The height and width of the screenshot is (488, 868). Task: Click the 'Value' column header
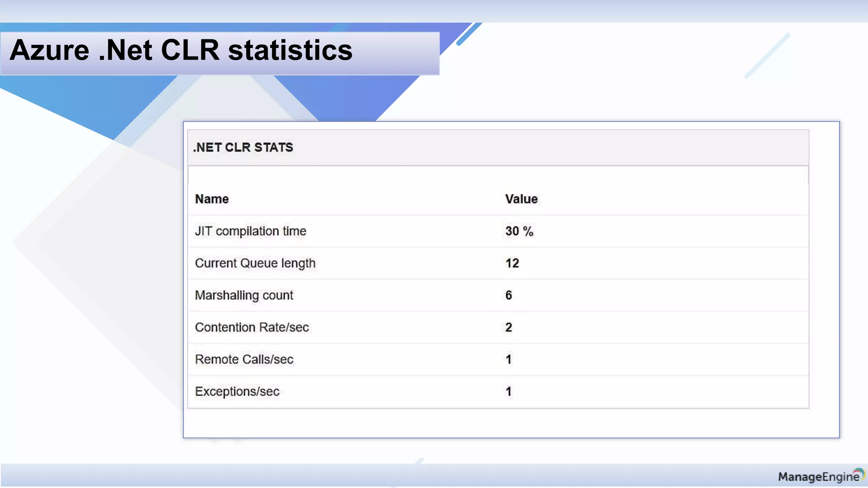(x=521, y=199)
